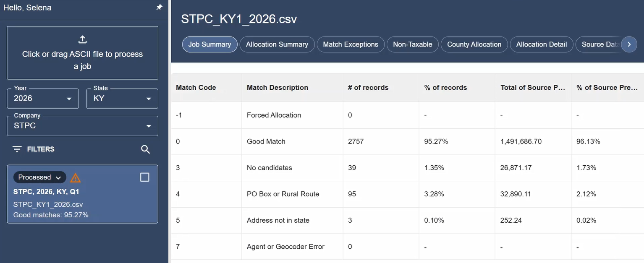Image resolution: width=644 pixels, height=263 pixels.
Task: Click the search magnifier icon
Action: (145, 149)
